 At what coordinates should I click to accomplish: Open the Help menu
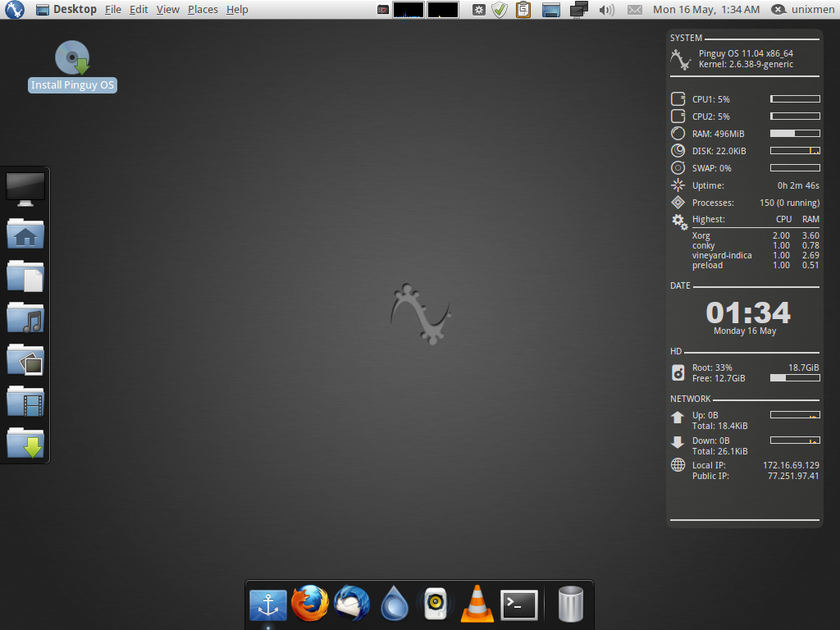pos(237,10)
